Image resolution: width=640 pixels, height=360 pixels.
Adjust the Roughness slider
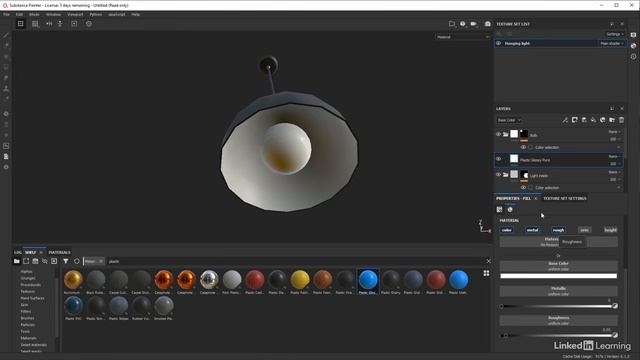pos(558,335)
